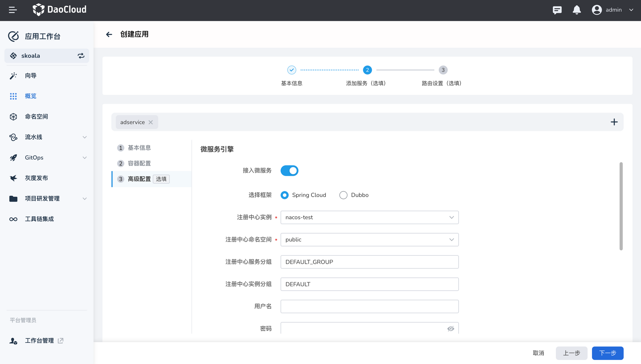Click the 上一步 previous button

(571, 353)
